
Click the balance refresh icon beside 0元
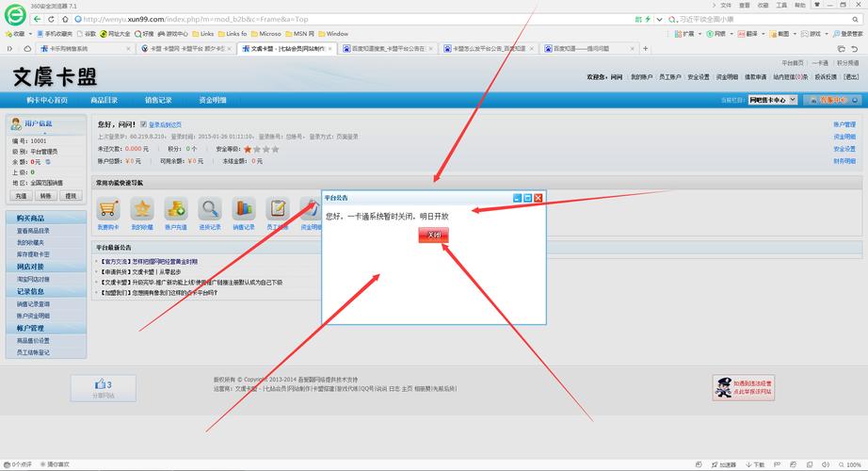click(48, 162)
